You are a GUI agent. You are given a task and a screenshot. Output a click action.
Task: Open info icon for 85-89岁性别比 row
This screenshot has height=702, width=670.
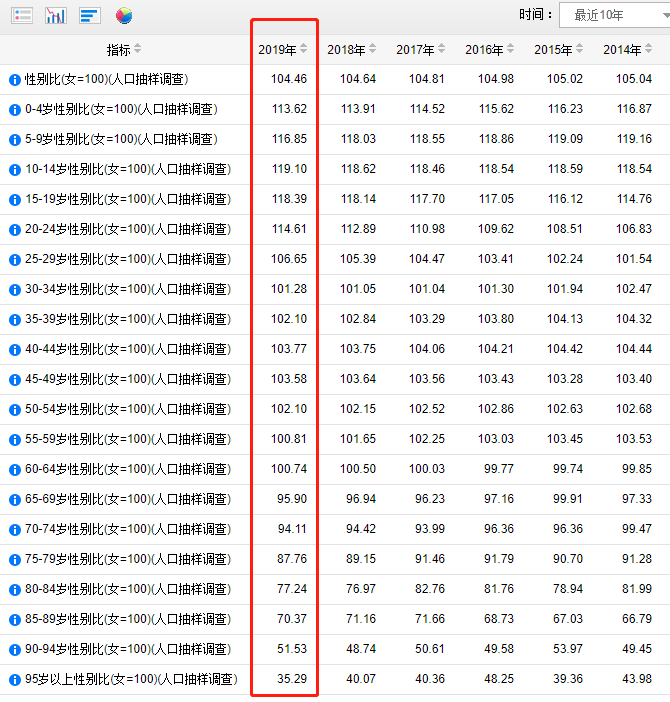[x=15, y=620]
